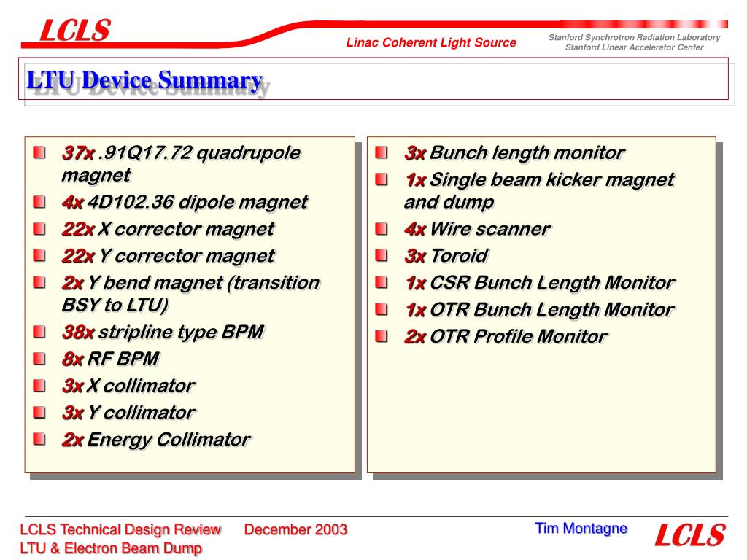Viewport: 747px width, 560px height.
Task: Click red bullet beside '4x 4D102.36 dipole magnet'
Action: click(39, 202)
